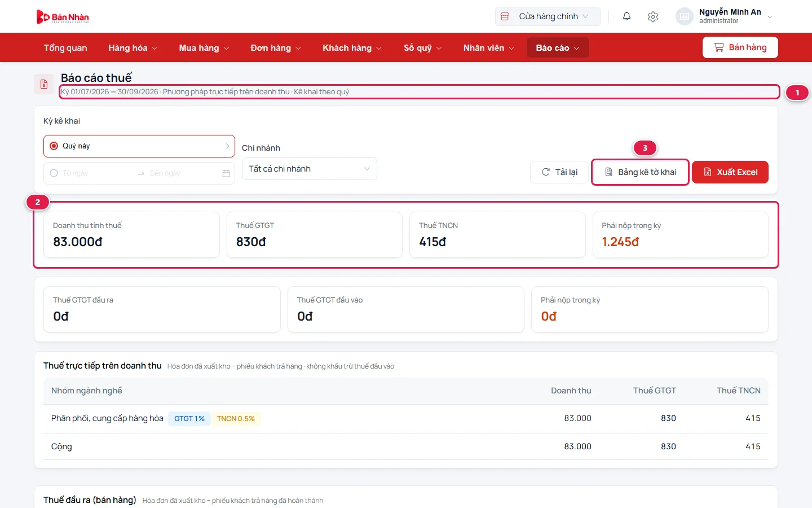The width and height of the screenshot is (812, 508).
Task: Expand the 'Hàng hóa' menu
Action: click(133, 48)
